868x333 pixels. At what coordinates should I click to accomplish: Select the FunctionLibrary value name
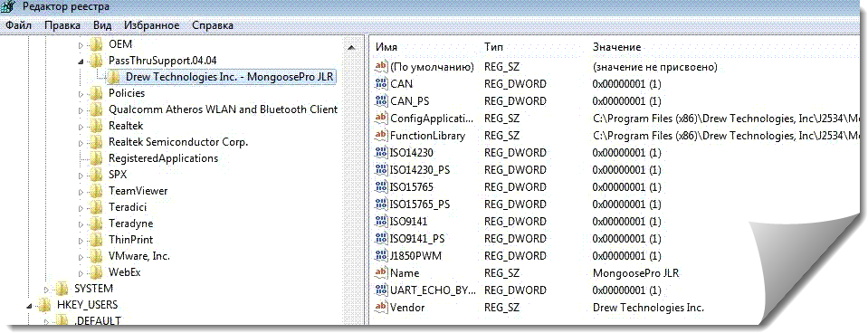pos(428,136)
